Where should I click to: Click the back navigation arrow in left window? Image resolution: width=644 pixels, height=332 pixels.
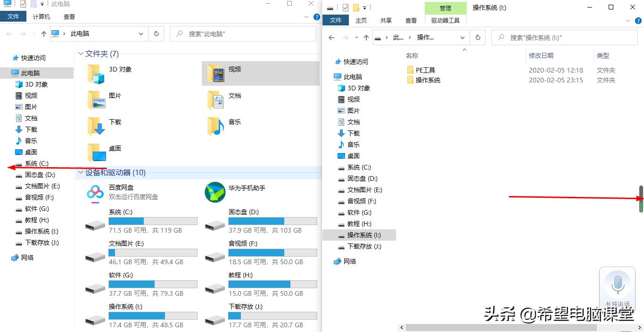click(8, 33)
